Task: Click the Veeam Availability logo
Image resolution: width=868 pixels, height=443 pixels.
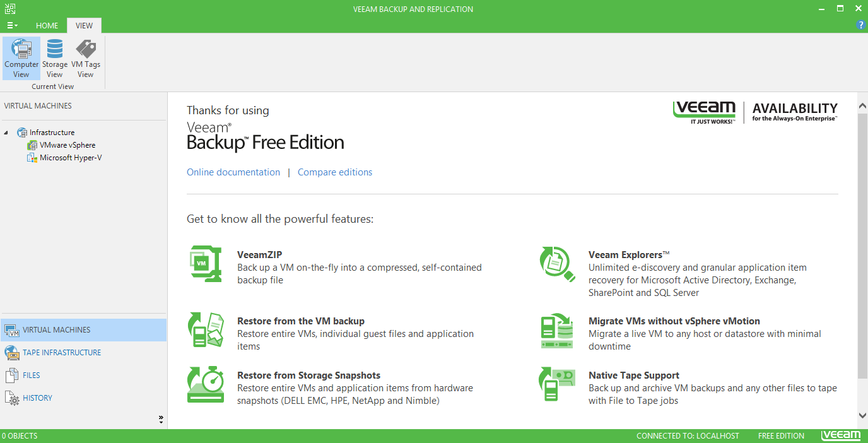Action: [x=755, y=112]
